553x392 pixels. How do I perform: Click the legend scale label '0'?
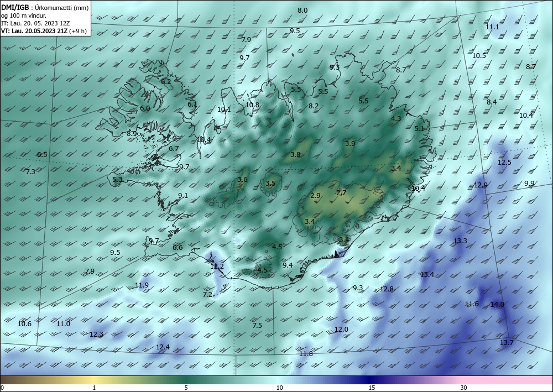pyautogui.click(x=2, y=388)
